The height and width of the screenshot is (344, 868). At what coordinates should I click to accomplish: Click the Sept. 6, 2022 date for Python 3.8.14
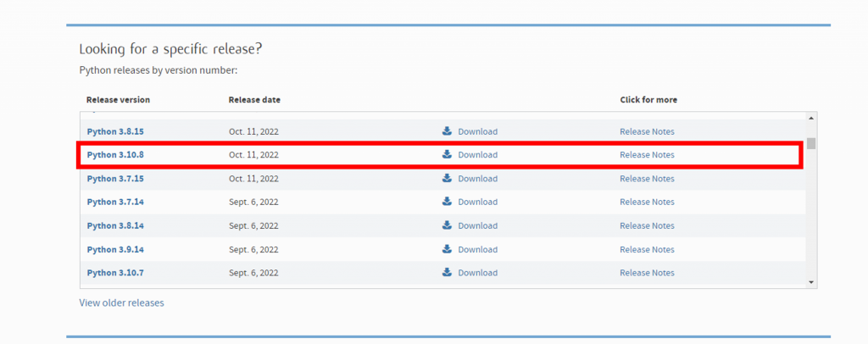pos(253,225)
